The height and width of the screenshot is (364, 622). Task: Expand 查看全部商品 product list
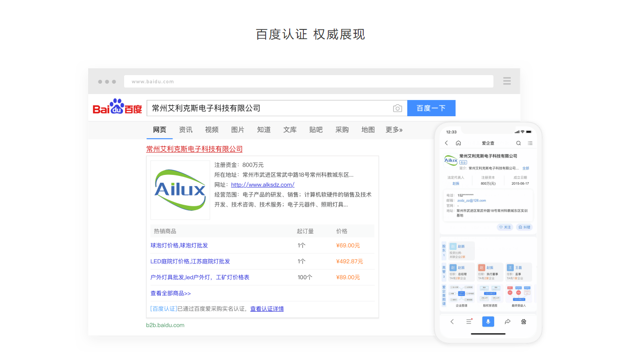tap(171, 293)
